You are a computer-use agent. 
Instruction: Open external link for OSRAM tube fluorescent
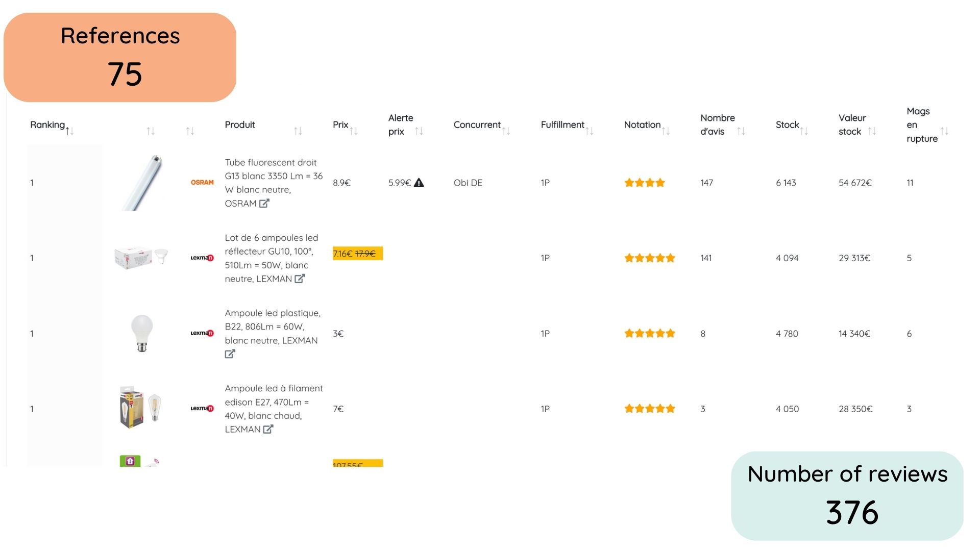tap(264, 203)
